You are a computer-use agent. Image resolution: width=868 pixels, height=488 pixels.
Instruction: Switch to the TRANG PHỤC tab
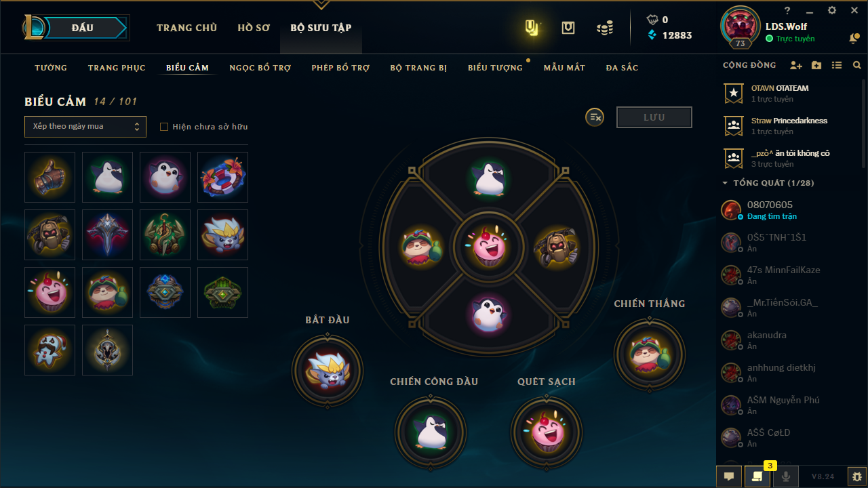coord(117,68)
